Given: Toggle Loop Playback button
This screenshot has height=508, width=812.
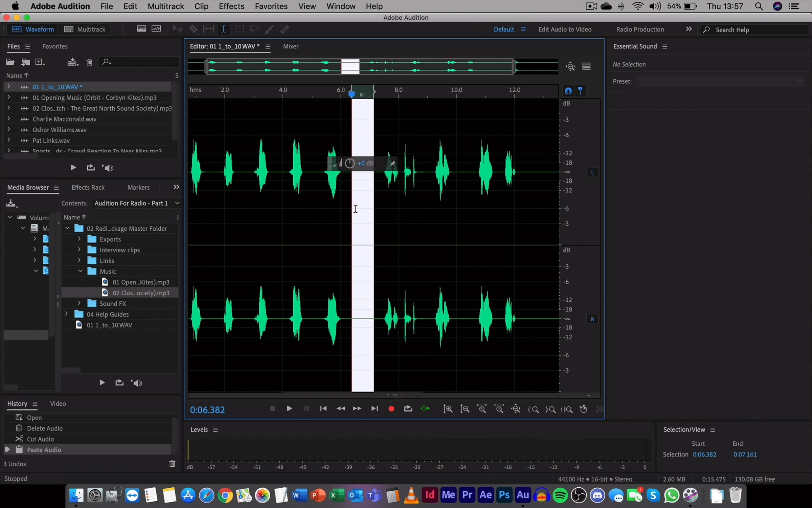Looking at the screenshot, I should 408,409.
